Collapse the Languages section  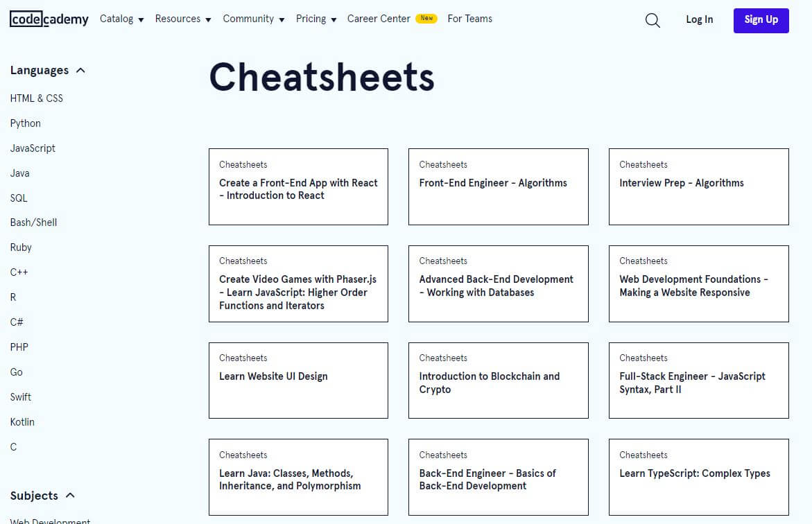click(x=80, y=70)
